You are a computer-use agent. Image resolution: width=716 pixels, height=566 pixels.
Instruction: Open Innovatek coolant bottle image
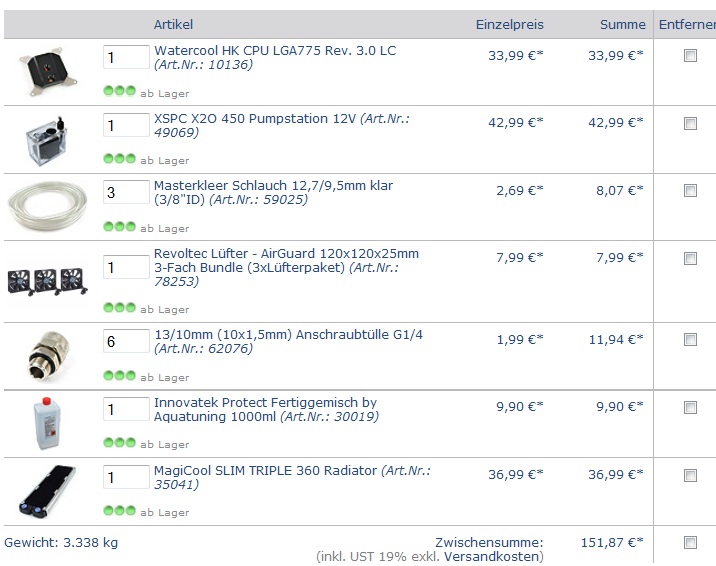pyautogui.click(x=47, y=423)
